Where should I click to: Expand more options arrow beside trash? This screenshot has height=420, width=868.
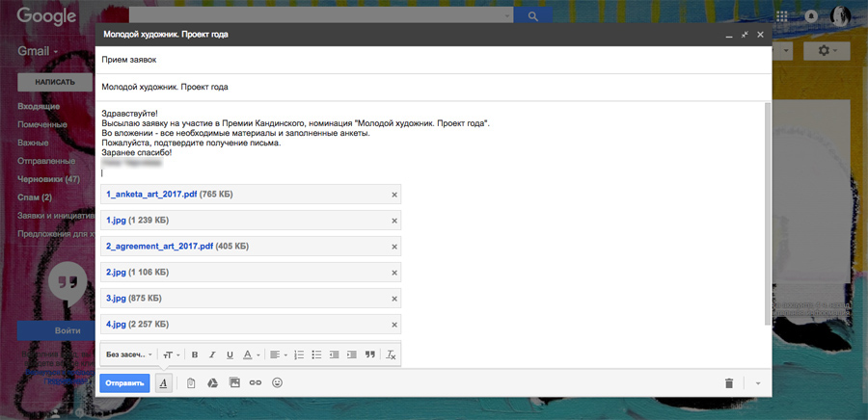coord(757,383)
